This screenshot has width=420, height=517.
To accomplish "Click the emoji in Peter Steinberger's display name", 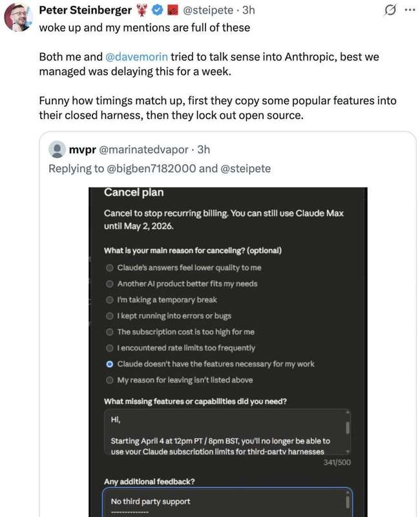I will coord(143,8).
